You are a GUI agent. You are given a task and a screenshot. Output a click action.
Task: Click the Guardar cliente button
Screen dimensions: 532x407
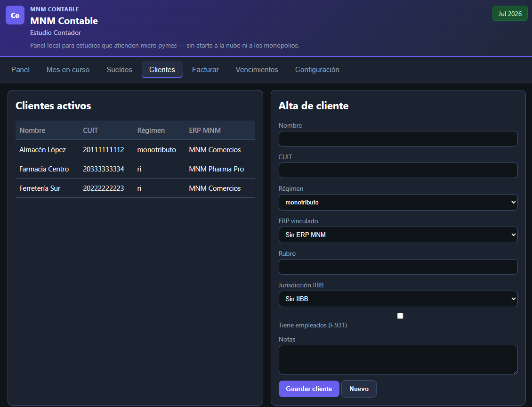coord(309,389)
